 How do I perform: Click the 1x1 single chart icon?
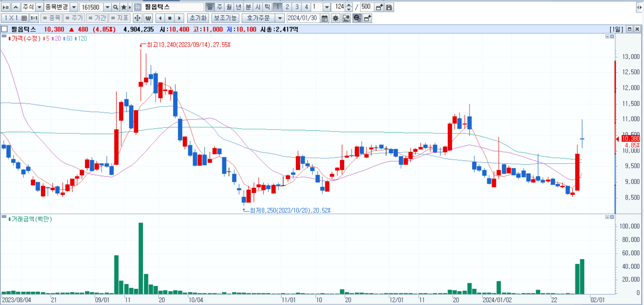[34, 18]
